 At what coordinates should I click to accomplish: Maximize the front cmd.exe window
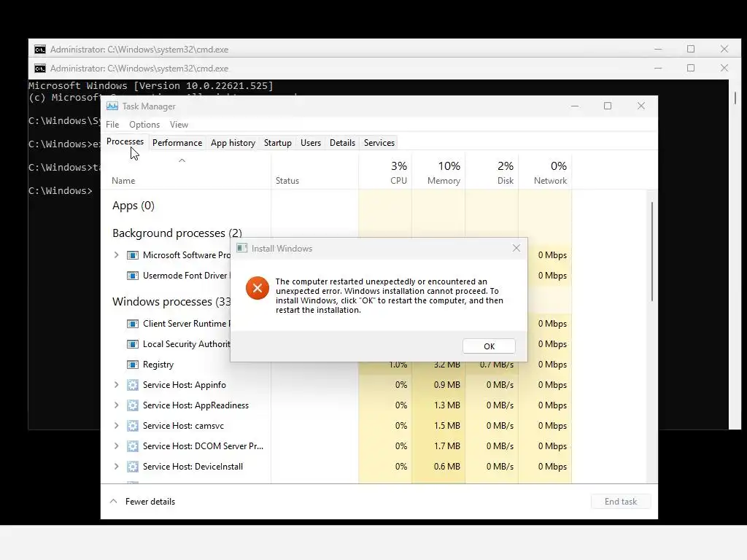tap(691, 68)
